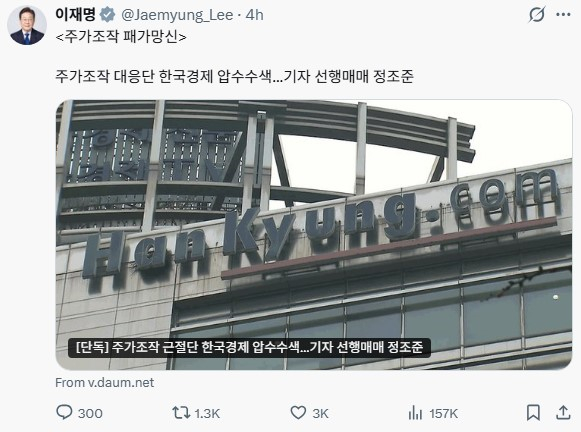Screen dimensions: 581x432
Task: Open the Han Kyung.com building link preview image
Action: [x=314, y=235]
